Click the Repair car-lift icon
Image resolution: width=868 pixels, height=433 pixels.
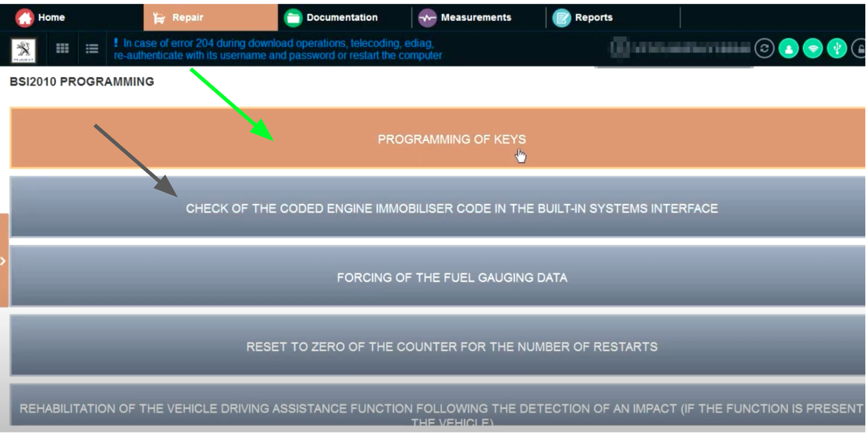pyautogui.click(x=159, y=18)
